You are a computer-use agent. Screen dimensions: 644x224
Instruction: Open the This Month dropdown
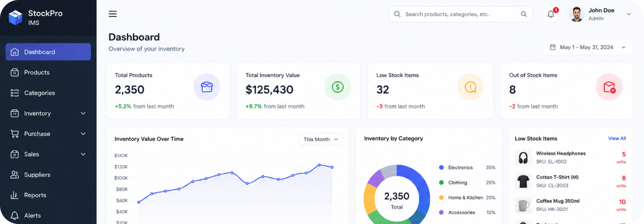coord(321,139)
